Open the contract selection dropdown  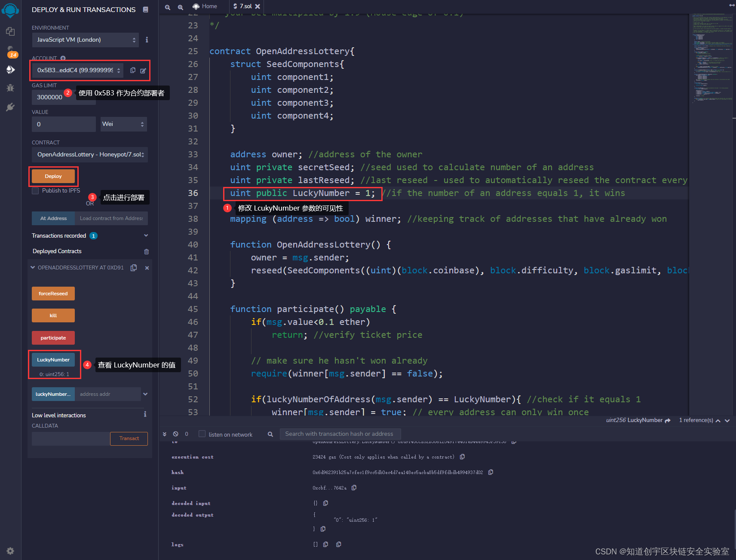click(x=90, y=155)
